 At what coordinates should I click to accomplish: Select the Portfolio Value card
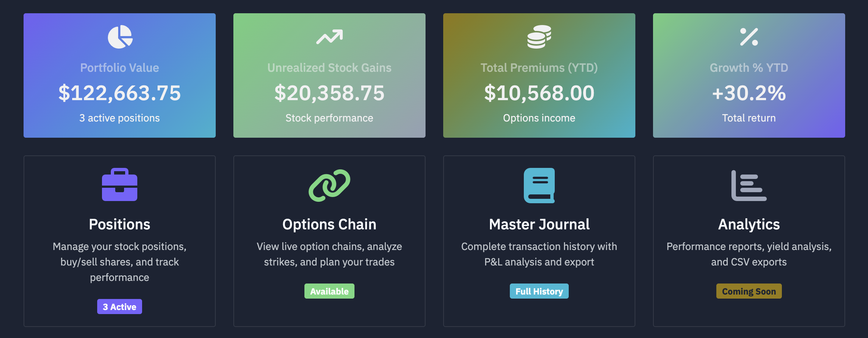click(x=119, y=75)
